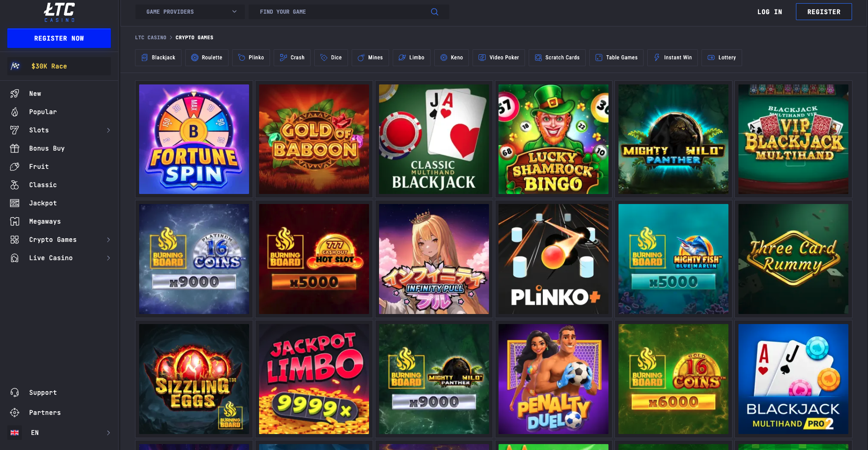Click the Bonus Buy gift icon
The width and height of the screenshot is (868, 450).
coord(15,148)
